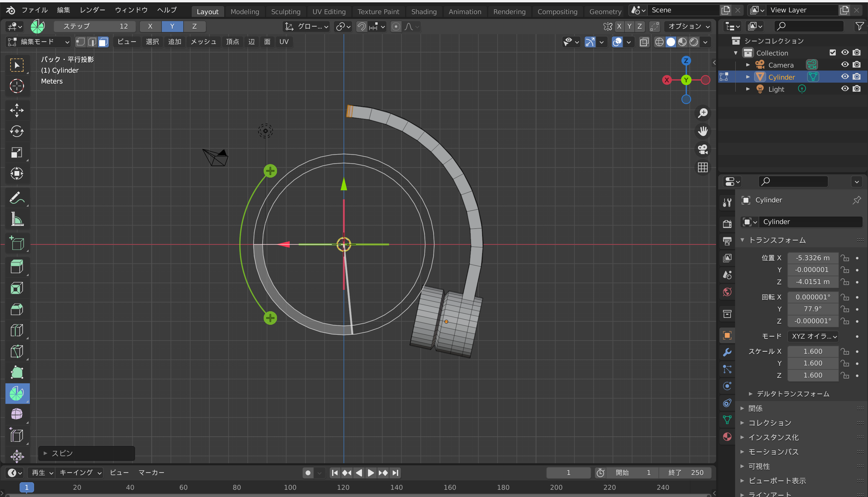Image resolution: width=868 pixels, height=497 pixels.
Task: Click the ステップ steps slider field
Action: (x=95, y=26)
